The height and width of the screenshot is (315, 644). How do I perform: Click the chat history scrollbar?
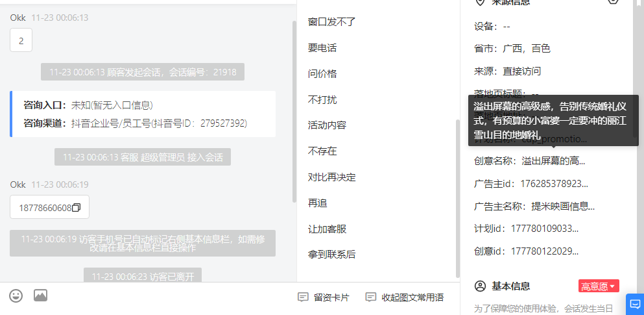294,111
